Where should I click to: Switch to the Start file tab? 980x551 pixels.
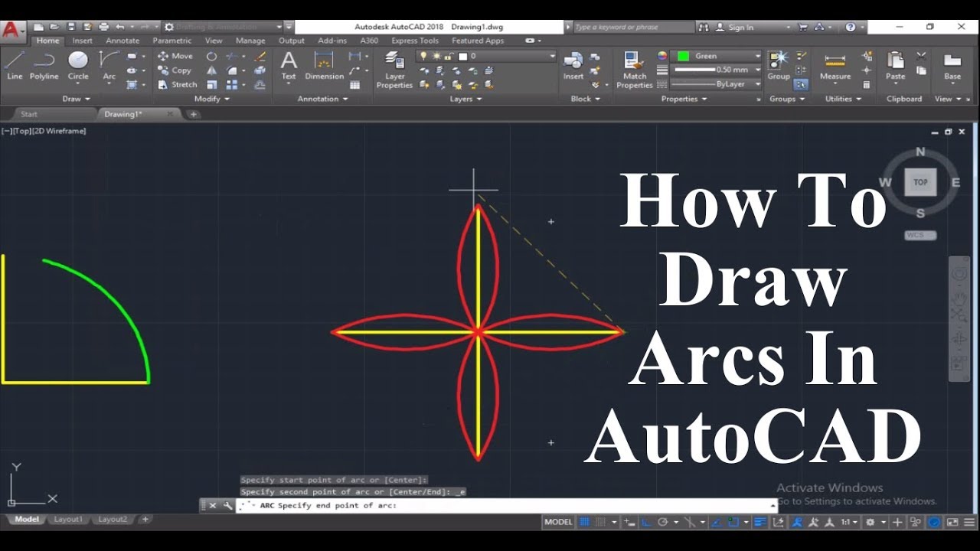29,114
